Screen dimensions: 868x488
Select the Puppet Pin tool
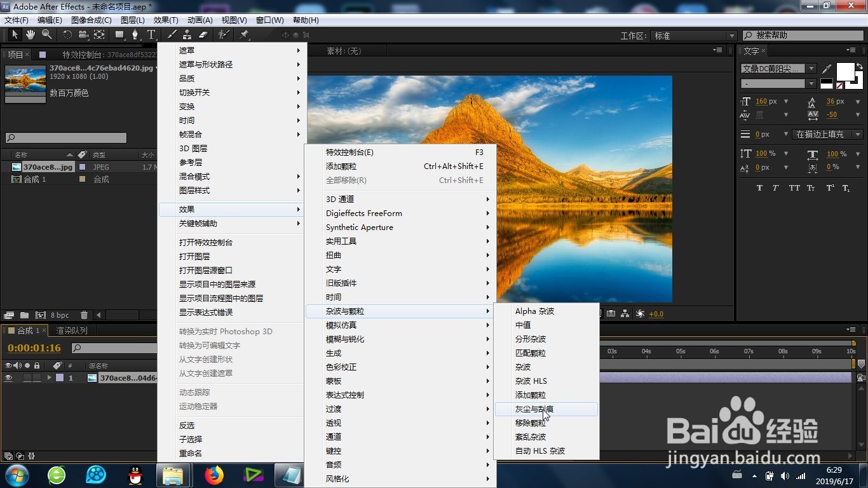click(244, 34)
